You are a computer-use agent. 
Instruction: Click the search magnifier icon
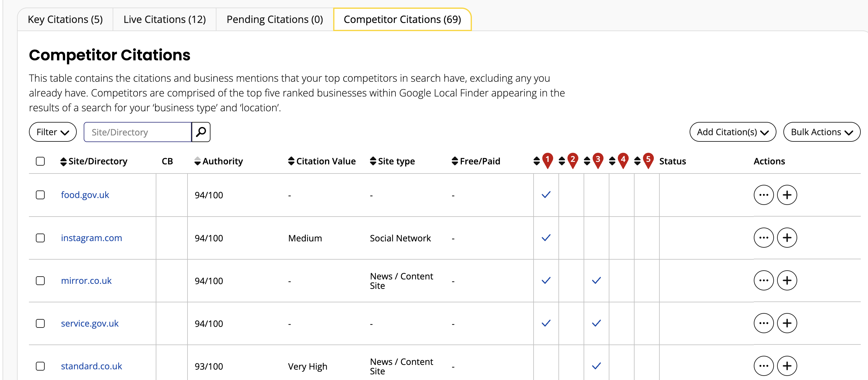point(201,132)
